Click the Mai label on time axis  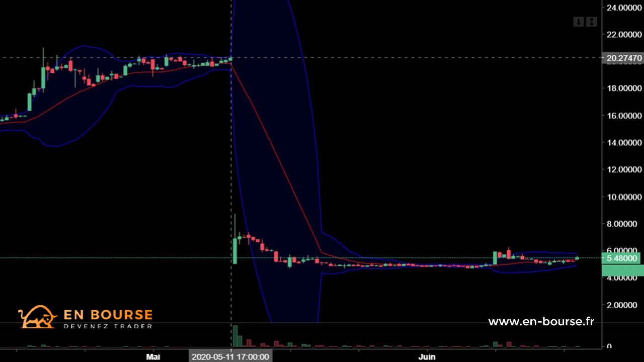pos(153,356)
